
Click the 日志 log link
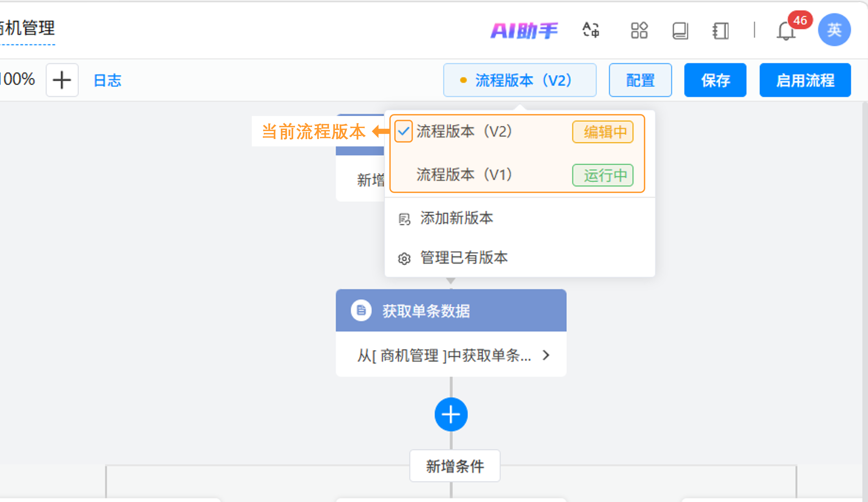coord(107,80)
